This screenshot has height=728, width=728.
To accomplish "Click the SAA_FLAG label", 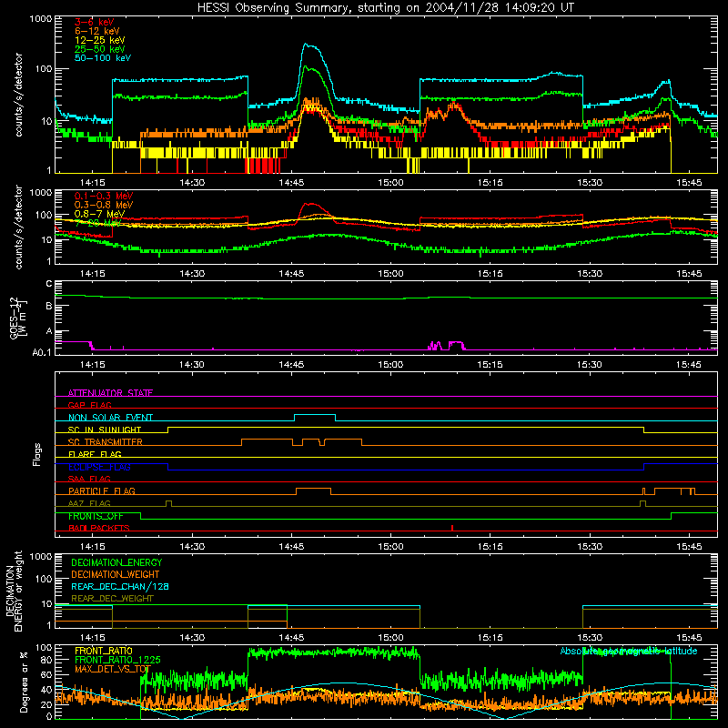I will (x=89, y=479).
